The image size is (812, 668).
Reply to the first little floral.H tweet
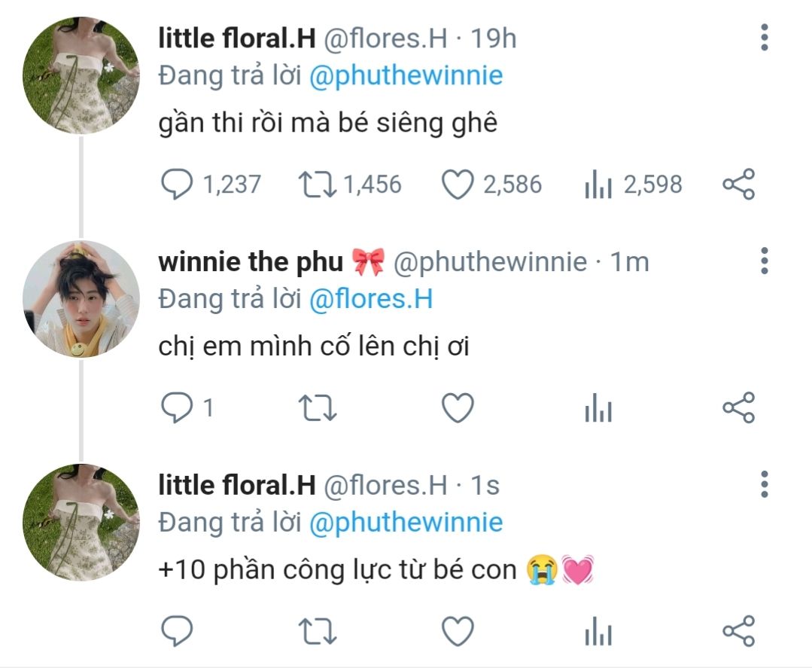pyautogui.click(x=177, y=185)
